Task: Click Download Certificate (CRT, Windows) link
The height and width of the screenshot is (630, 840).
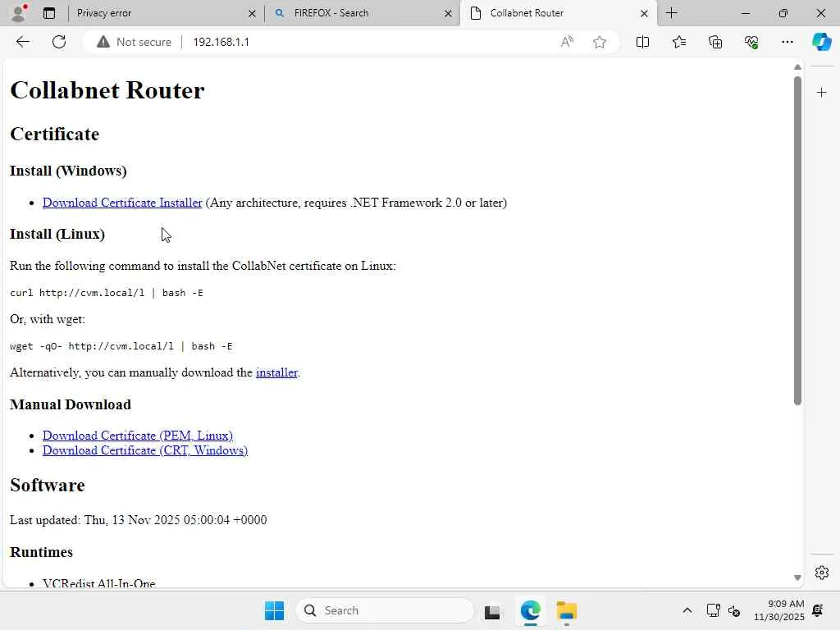Action: 145,450
